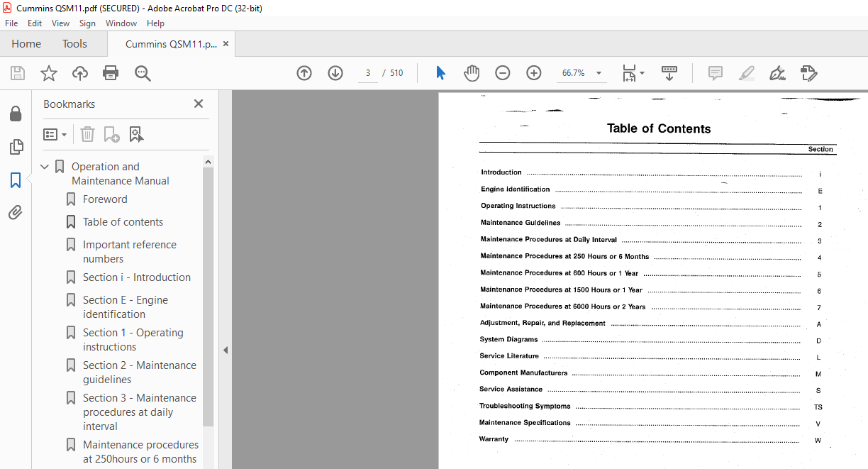The height and width of the screenshot is (469, 868).
Task: Collapse the navigation pane with the left arrow
Action: 226,350
